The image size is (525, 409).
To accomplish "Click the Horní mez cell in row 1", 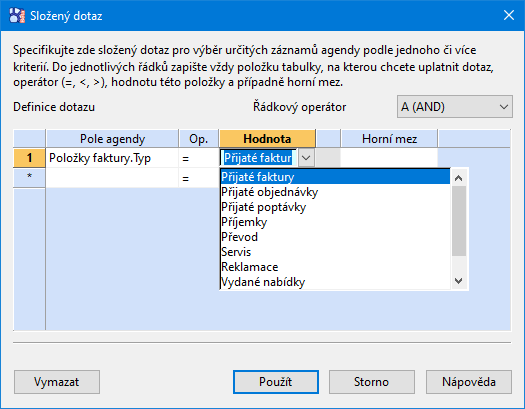I will click(x=389, y=158).
